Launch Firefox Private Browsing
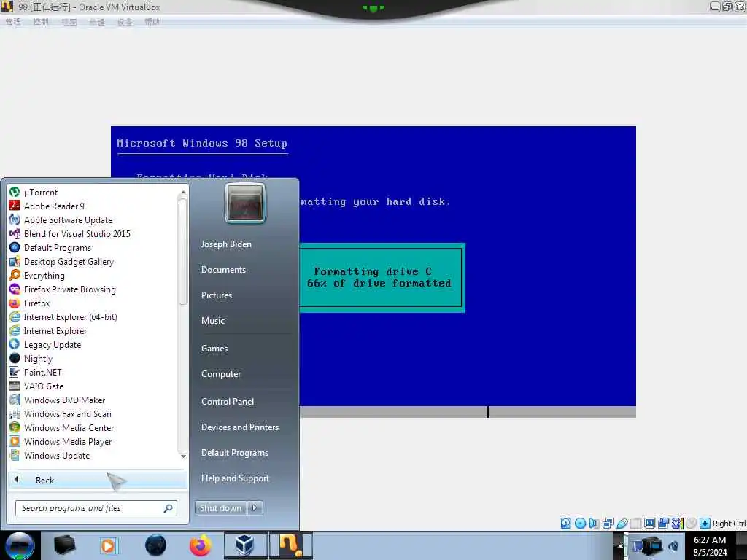 click(63, 289)
